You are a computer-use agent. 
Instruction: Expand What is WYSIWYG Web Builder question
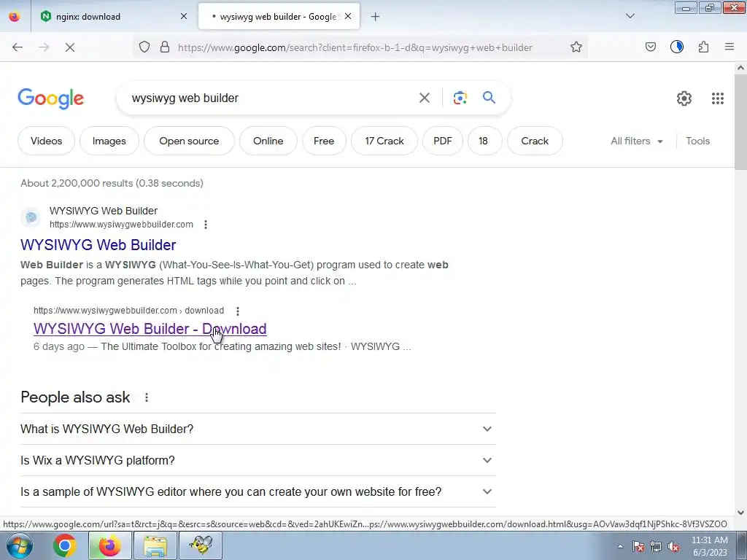tap(258, 429)
